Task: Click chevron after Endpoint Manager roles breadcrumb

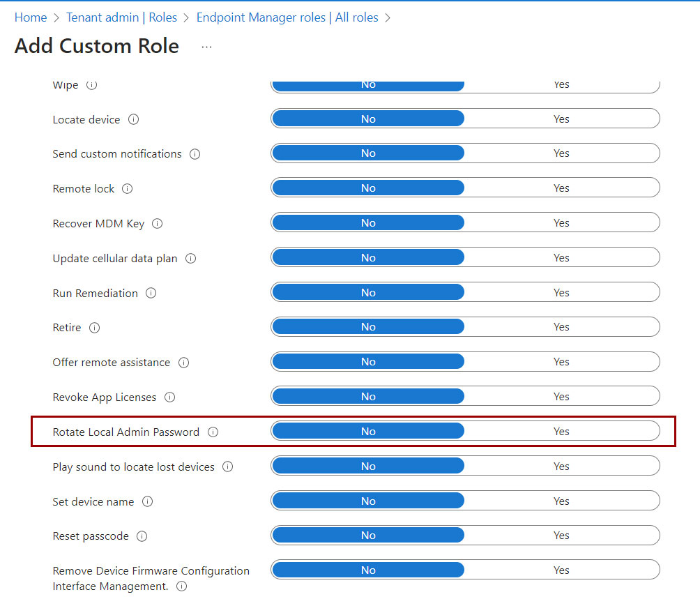Action: [388, 18]
